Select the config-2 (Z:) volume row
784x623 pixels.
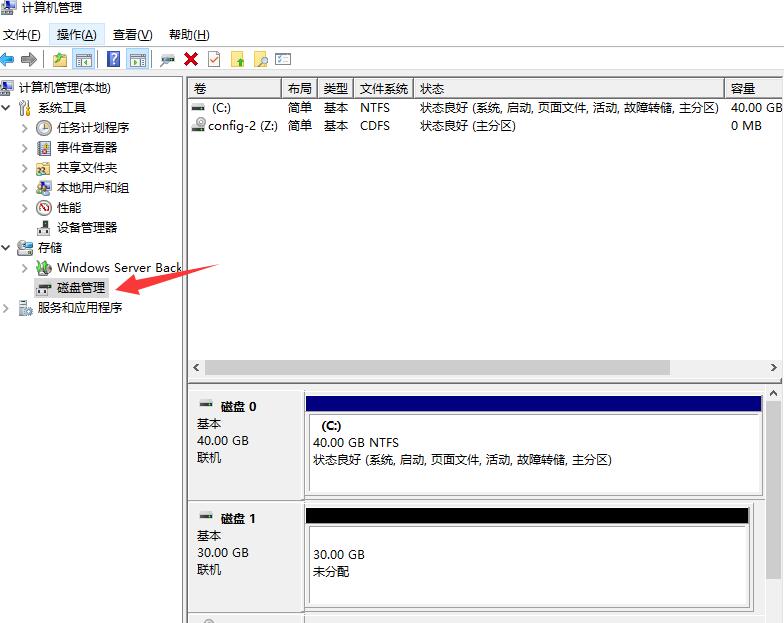click(x=486, y=126)
